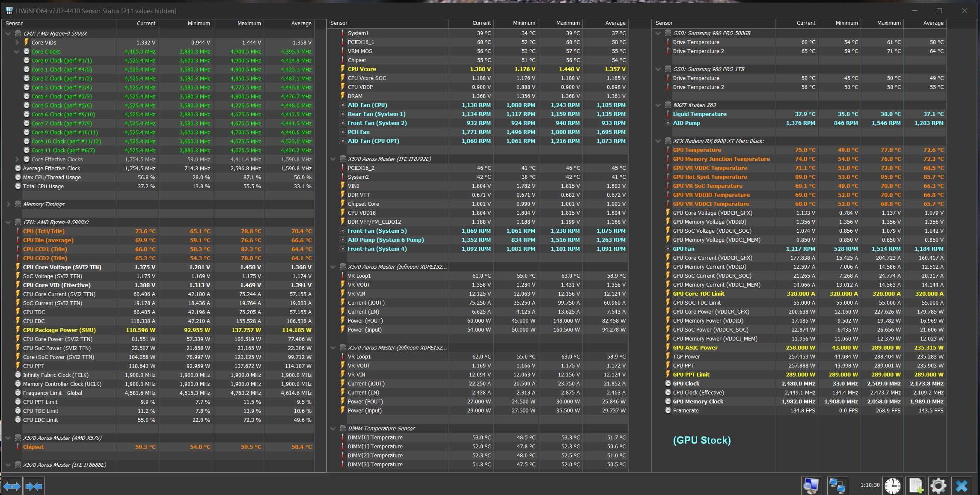Click the thermometer icon beside DIMM[0] Temperature

point(342,437)
